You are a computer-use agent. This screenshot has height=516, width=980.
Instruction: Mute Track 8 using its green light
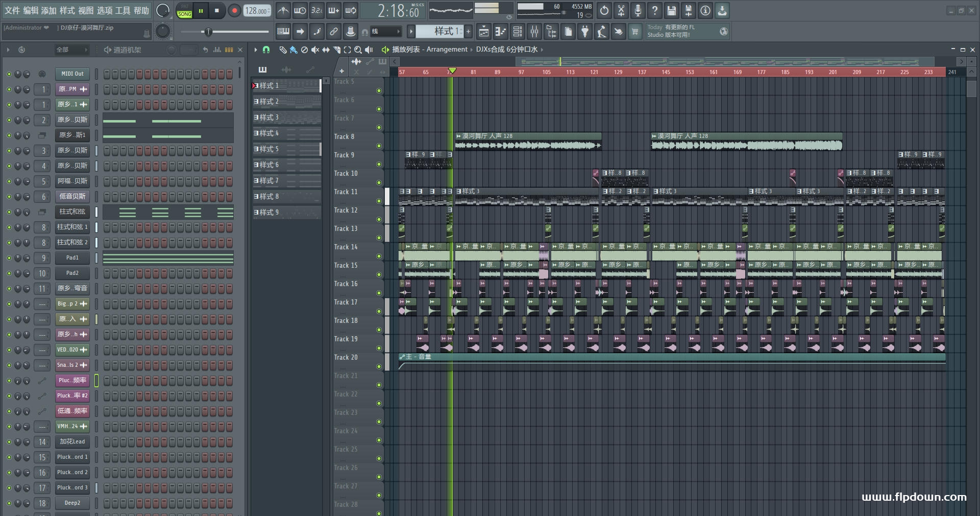pyautogui.click(x=379, y=146)
